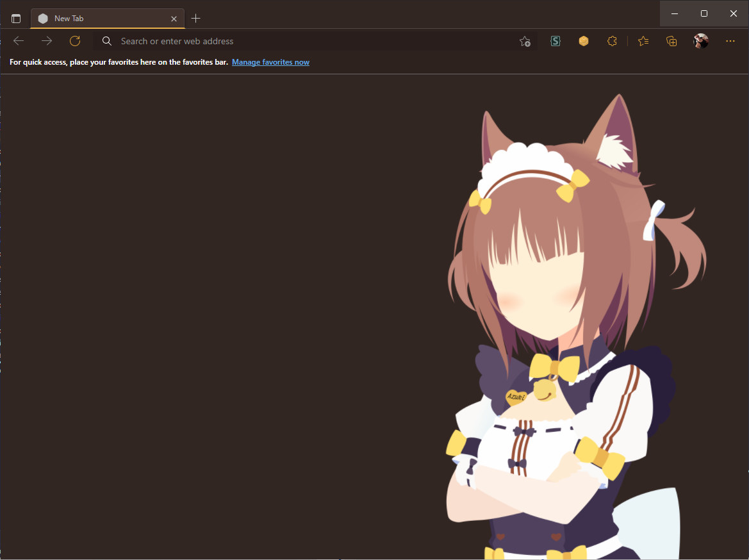Screen dimensions: 749x560
Task: Refresh the current page
Action: (75, 41)
